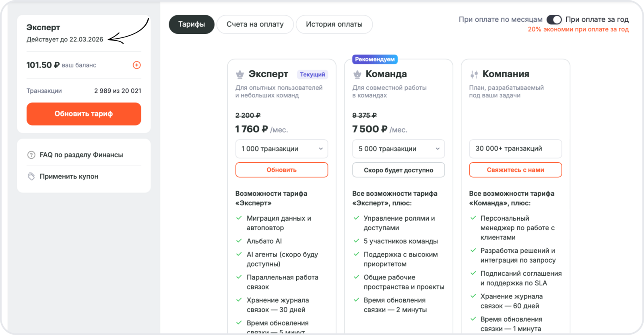Viewport: 644px width, 335px height.
Task: Expand the 1 000 транзакции dropdown
Action: click(x=281, y=149)
